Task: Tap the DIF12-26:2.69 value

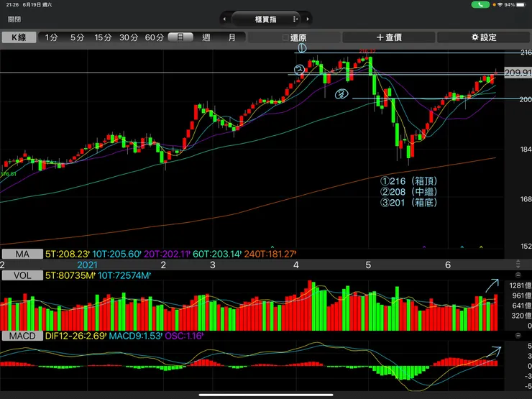Action: pos(75,336)
